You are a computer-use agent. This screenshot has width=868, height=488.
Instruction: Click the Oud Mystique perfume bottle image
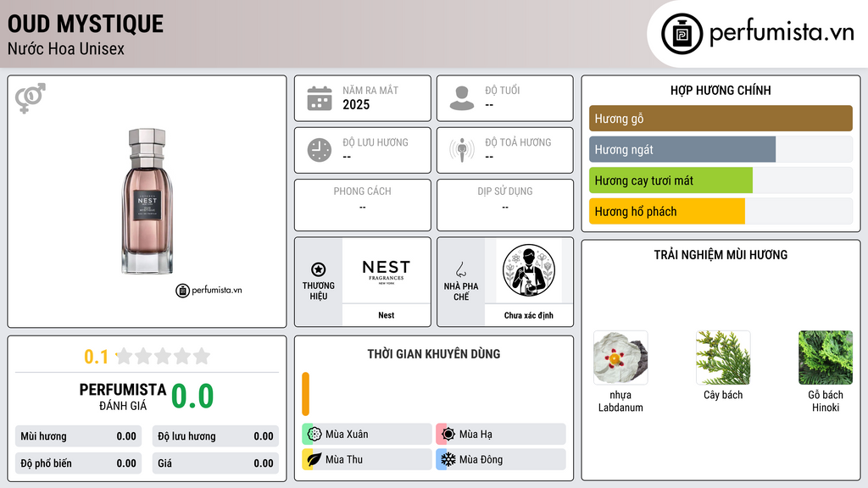coord(147,201)
